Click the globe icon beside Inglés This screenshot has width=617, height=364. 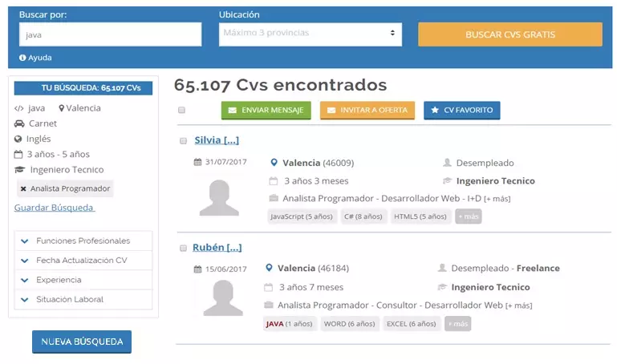coord(18,139)
